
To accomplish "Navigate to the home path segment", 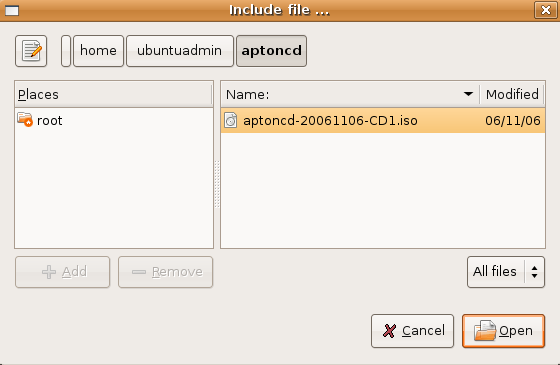I will point(99,51).
